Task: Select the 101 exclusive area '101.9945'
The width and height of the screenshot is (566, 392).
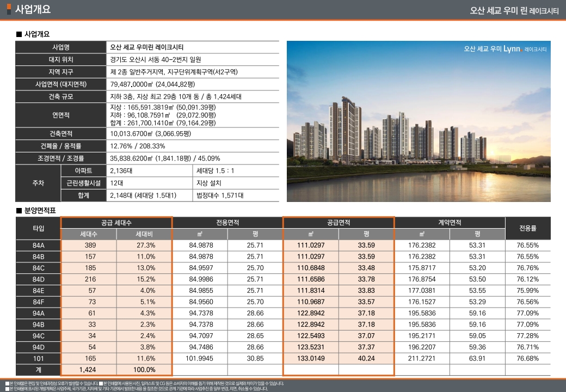Action: (x=199, y=358)
